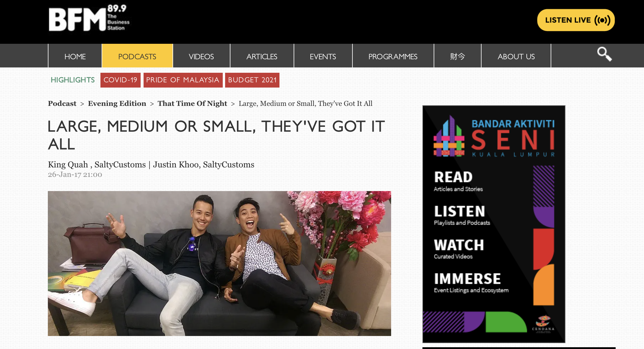Select the Pride of Malaysia tag

(x=183, y=80)
